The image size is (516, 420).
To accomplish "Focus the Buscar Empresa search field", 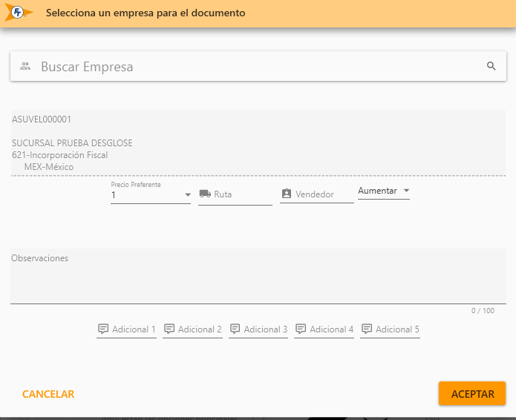I will (x=258, y=66).
